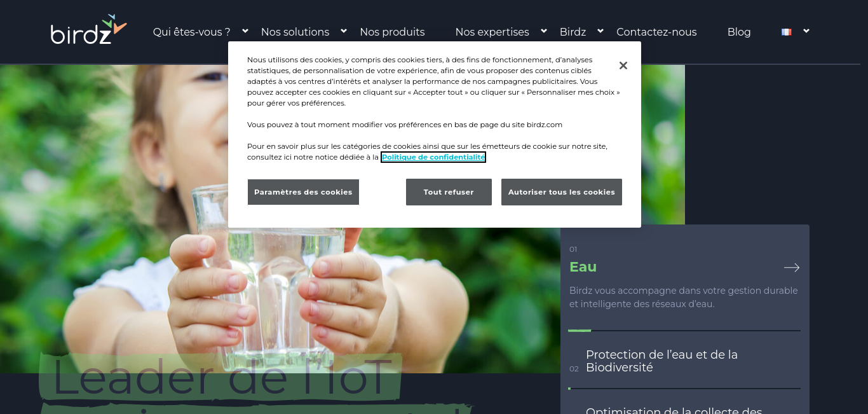The image size is (868, 414).
Task: Click Tout refuser button
Action: (449, 192)
